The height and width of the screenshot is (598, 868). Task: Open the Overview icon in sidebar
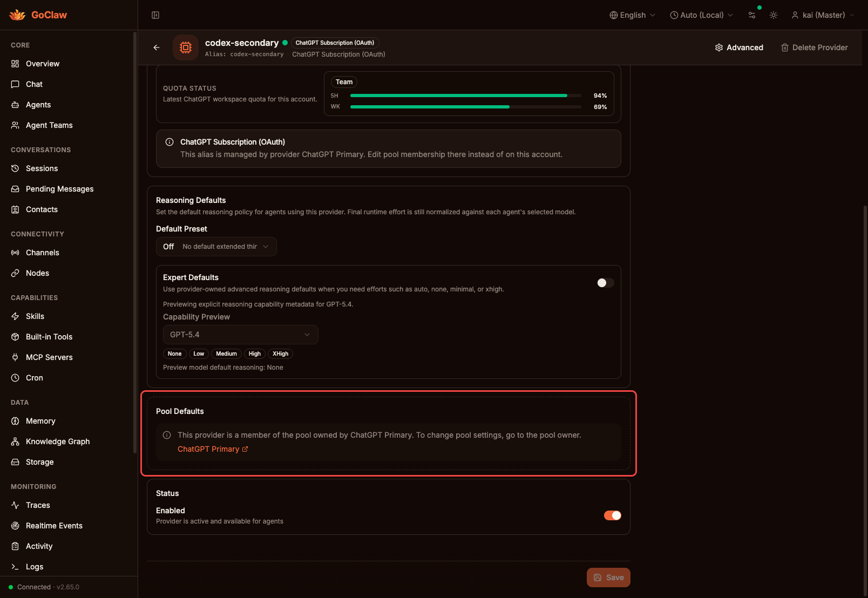(x=15, y=64)
